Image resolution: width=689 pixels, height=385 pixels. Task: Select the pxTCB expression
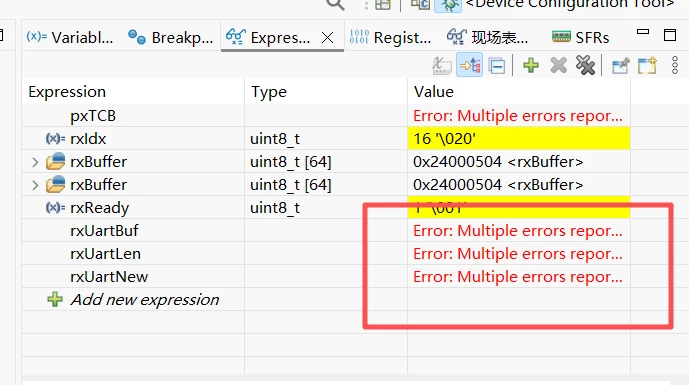click(x=93, y=116)
